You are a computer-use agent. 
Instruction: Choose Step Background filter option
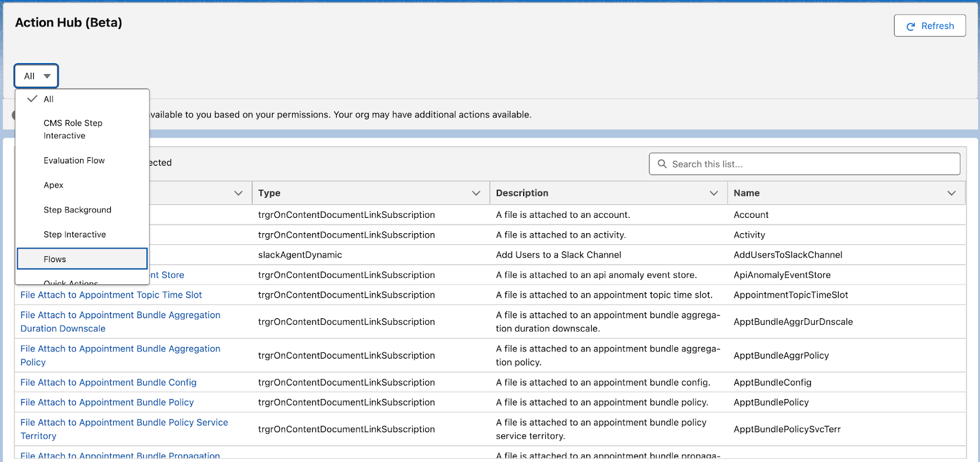(x=77, y=210)
